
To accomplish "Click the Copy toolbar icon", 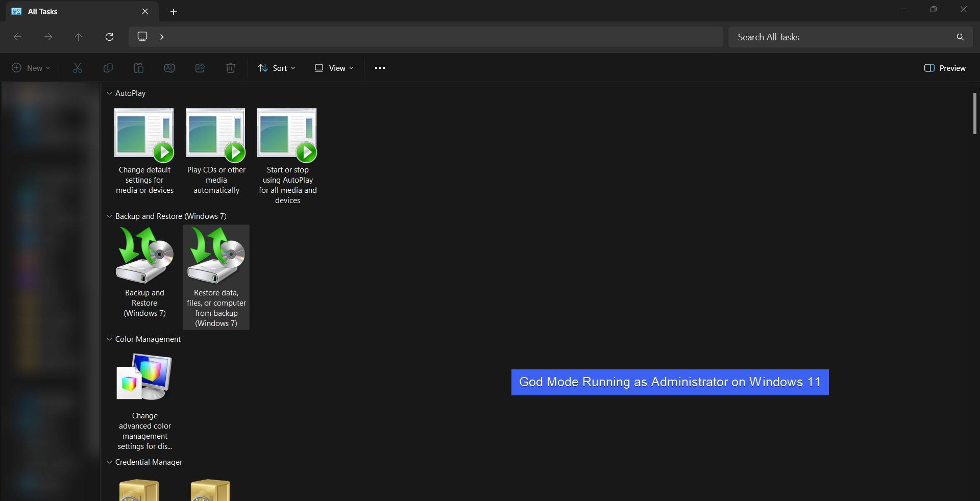I will (108, 68).
